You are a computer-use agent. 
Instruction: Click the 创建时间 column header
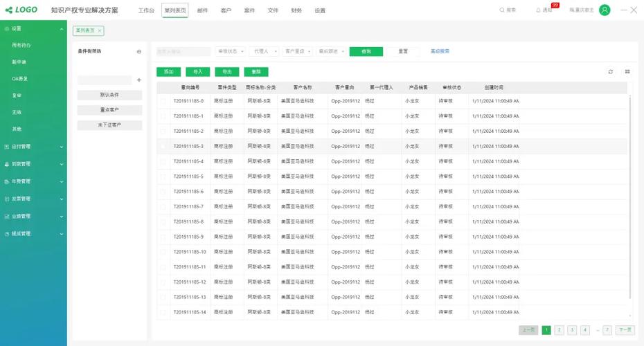[x=494, y=87]
